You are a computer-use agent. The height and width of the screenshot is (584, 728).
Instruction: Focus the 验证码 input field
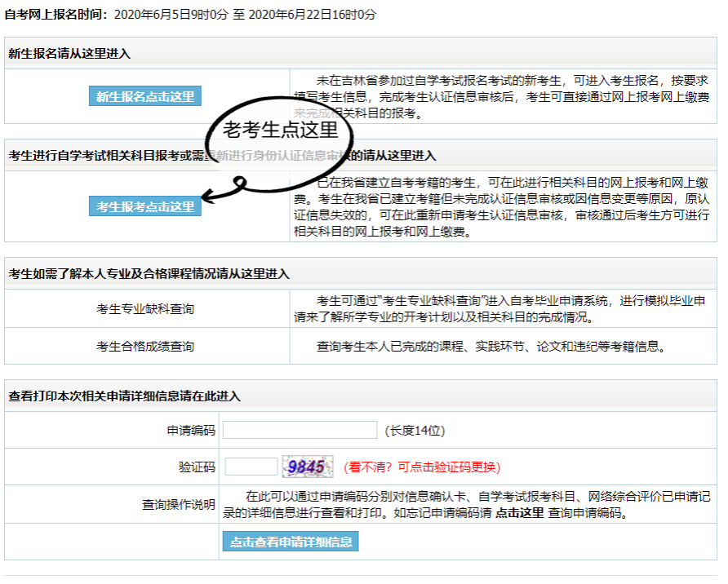tap(251, 467)
